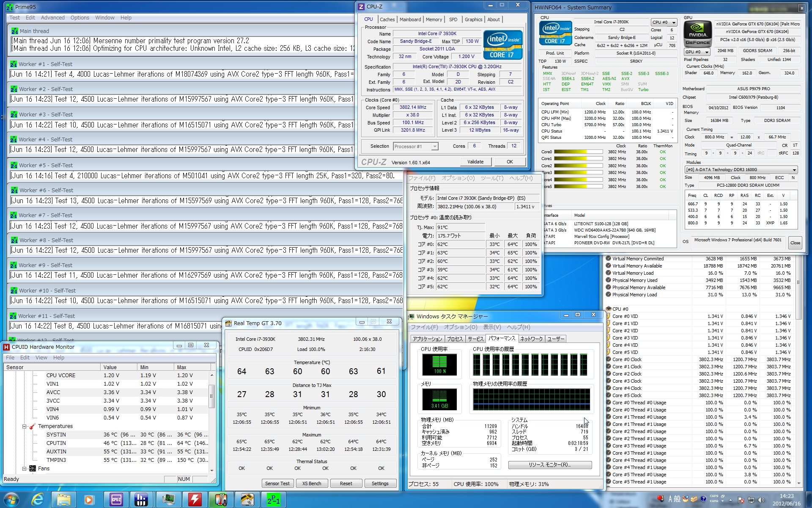Open the A-DATA memory module dropdown
Viewport: 812px width, 508px height.
click(741, 170)
